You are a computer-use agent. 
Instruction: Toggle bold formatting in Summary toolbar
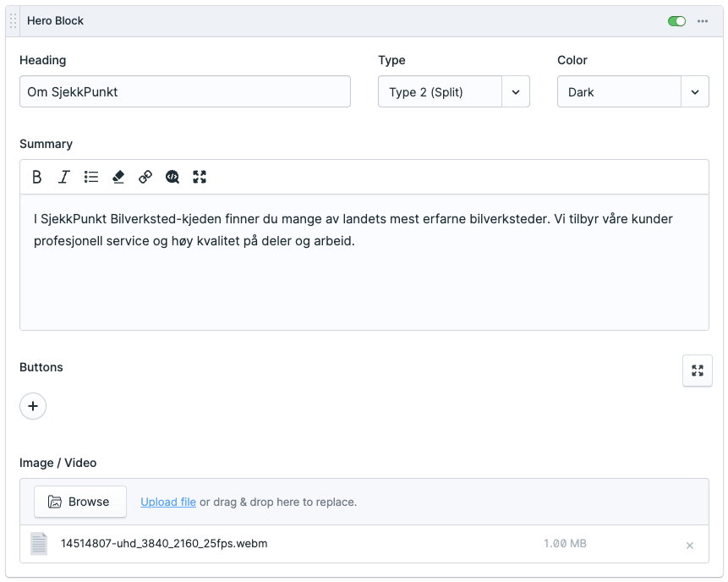click(37, 177)
